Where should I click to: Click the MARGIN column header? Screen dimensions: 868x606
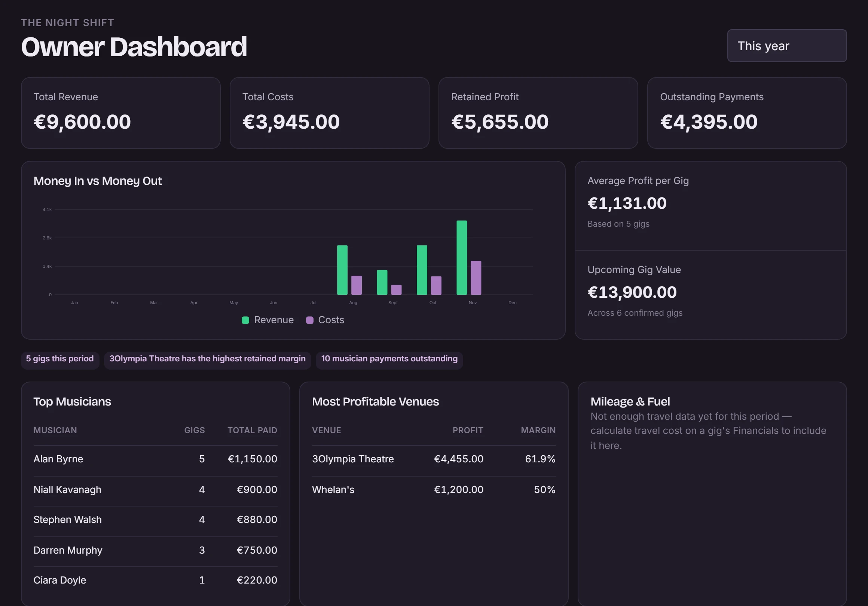[538, 431]
